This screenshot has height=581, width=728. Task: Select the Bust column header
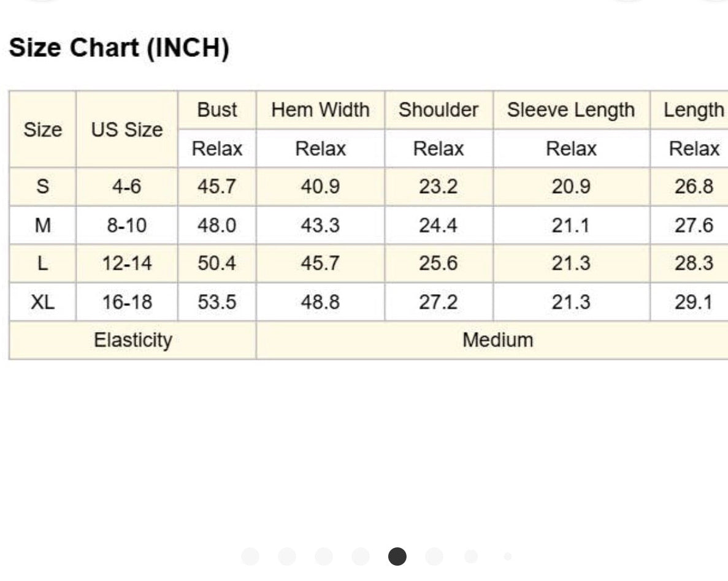[217, 110]
